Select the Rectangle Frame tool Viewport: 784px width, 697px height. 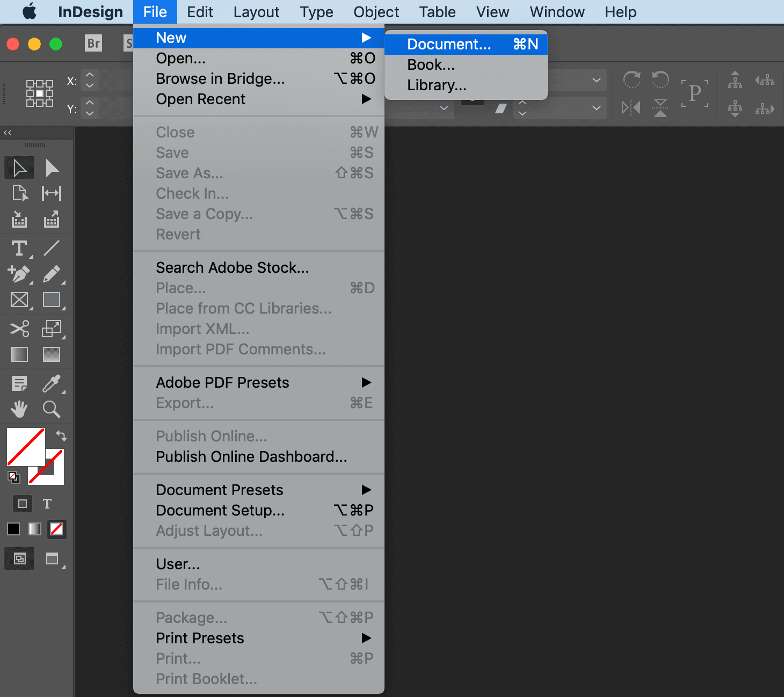coord(19,300)
